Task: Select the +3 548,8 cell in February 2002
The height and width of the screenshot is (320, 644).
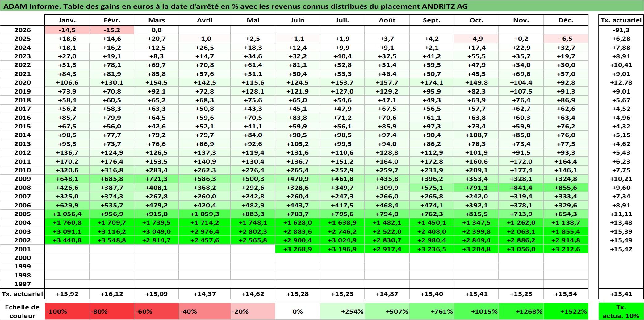Action: coord(112,240)
